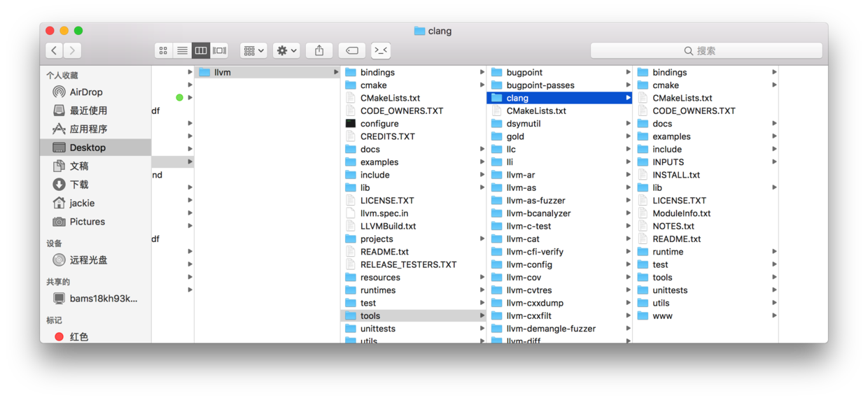
Task: Open the gear action menu
Action: pos(286,50)
